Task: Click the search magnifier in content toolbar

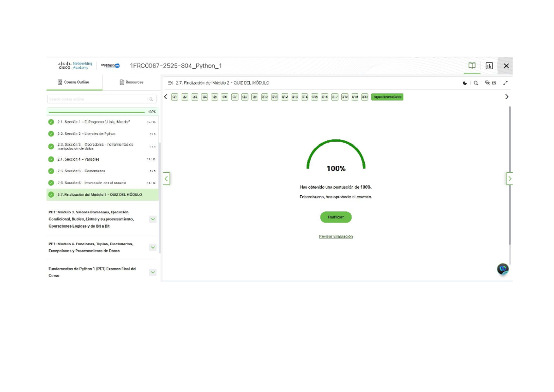Action: (476, 83)
